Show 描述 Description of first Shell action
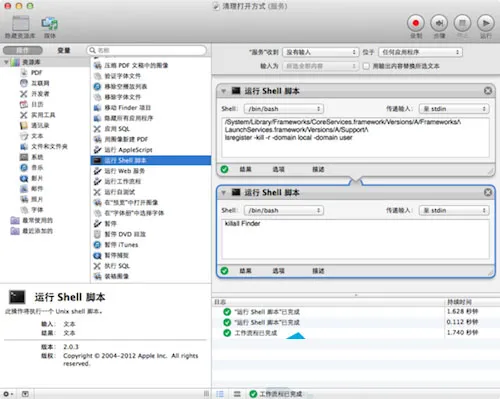Viewport: 500px width, 399px height. (x=318, y=169)
